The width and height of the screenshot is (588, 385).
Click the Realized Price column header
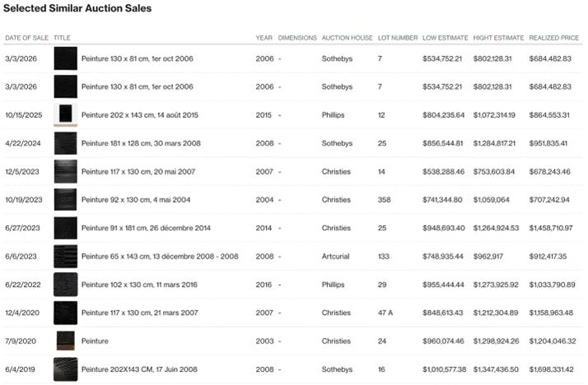point(553,38)
